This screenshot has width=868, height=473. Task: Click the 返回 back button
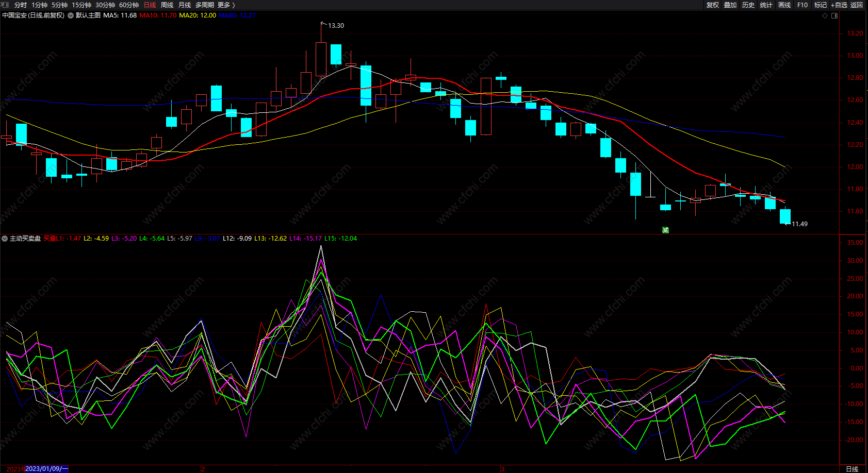[857, 5]
